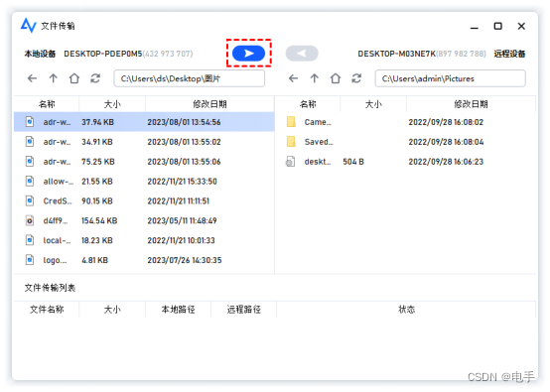Sort remote files by 名称 column

308,104
